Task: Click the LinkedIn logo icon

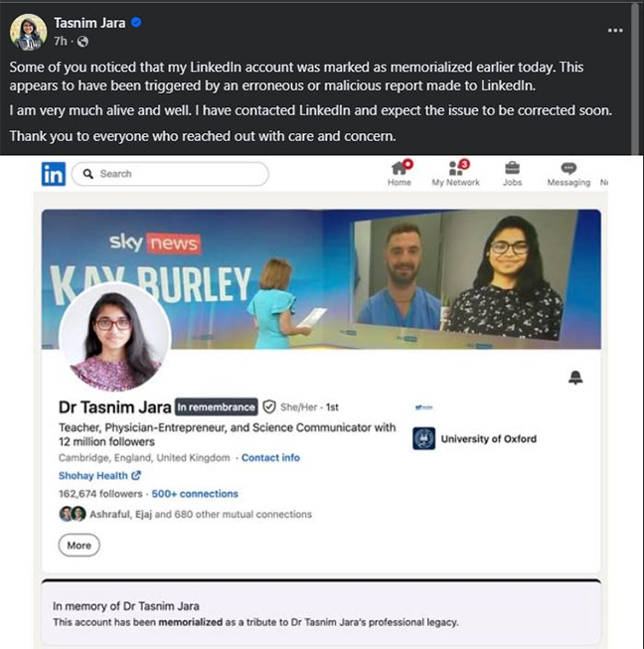Action: 54,174
